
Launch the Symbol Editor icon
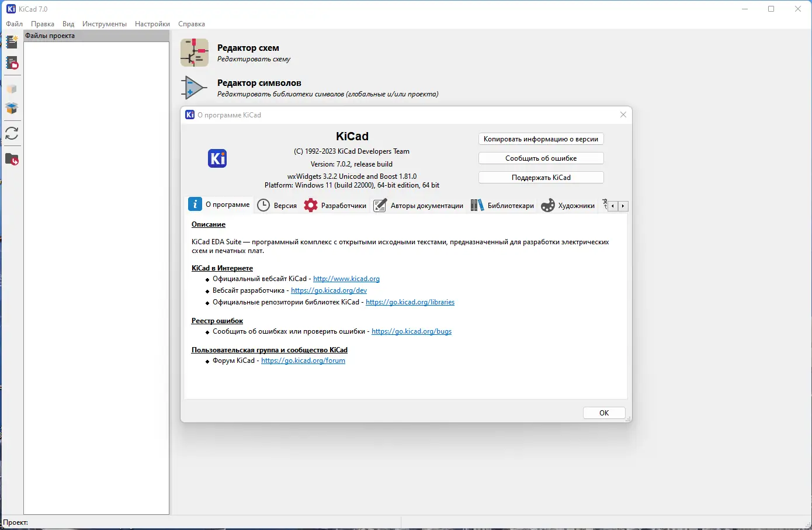[x=195, y=88]
